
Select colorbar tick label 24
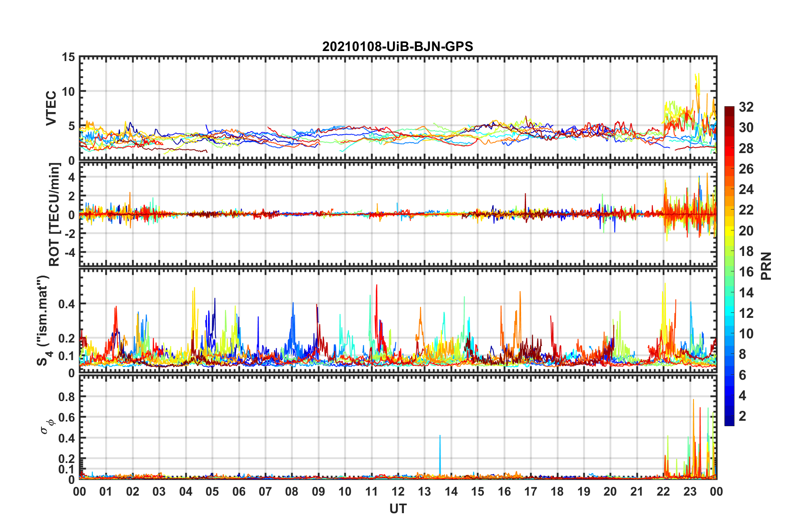point(746,189)
